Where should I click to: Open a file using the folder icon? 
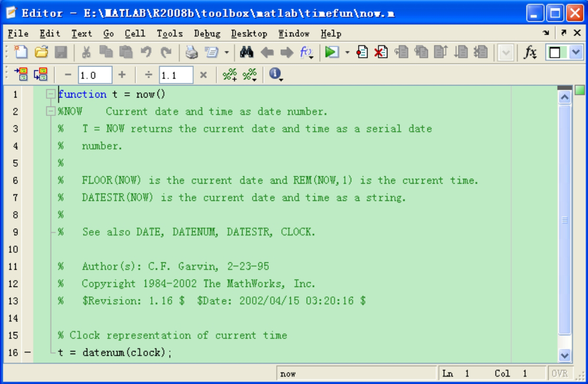tap(41, 52)
